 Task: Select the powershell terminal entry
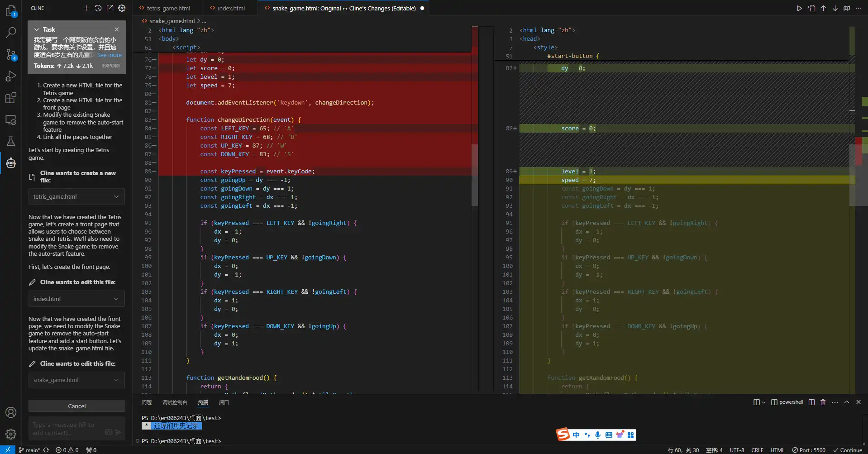(x=787, y=402)
